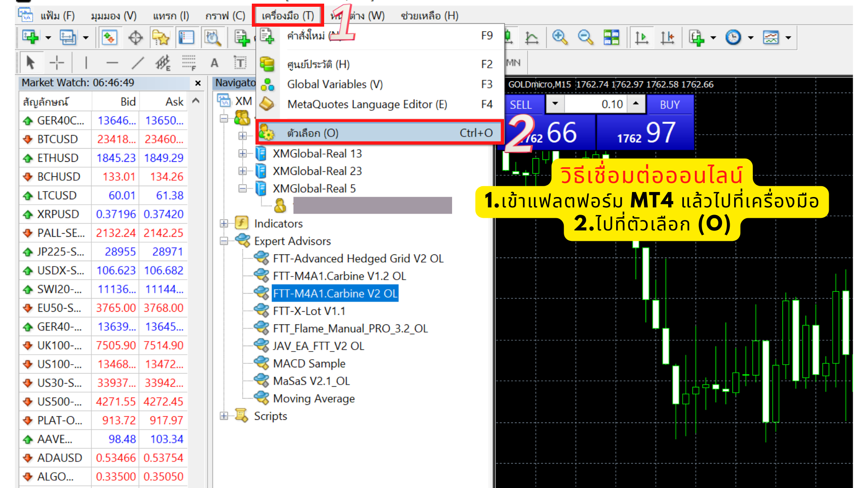868x488 pixels.
Task: Select the Text Label tool
Action: pos(240,63)
